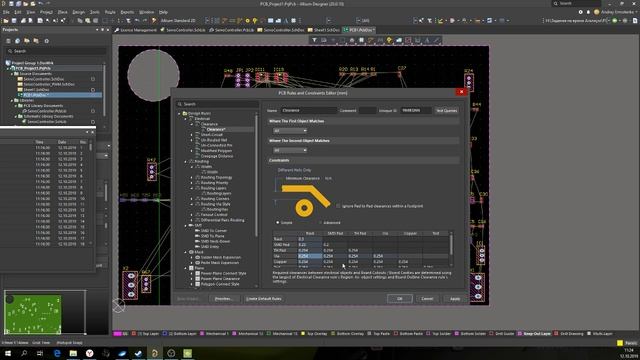Click the SMD category icon in the rules tree
This screenshot has width=640, height=360.
coord(191,225)
